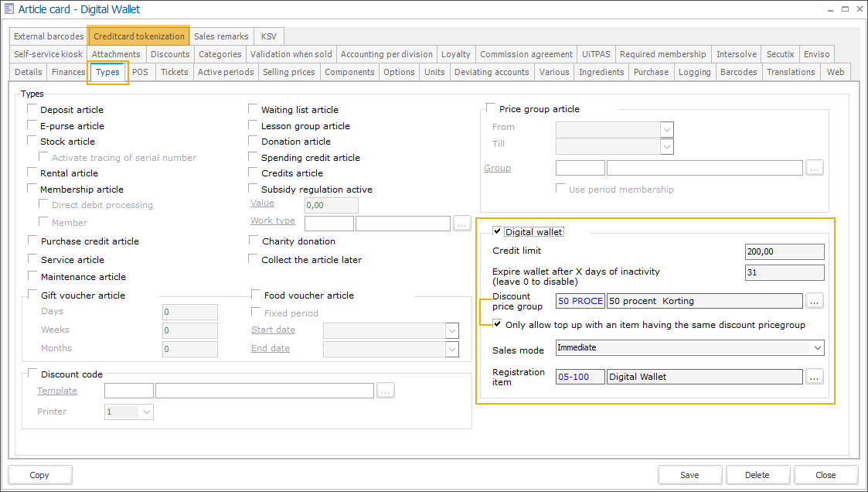The height and width of the screenshot is (492, 868).
Task: Click Discount code Template browse button
Action: (386, 391)
